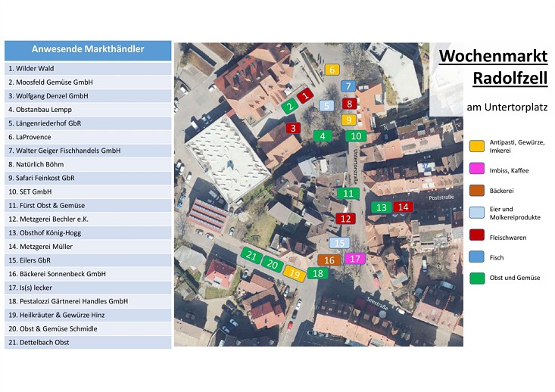Select the yellow map marker numbered 19

[x=295, y=274]
